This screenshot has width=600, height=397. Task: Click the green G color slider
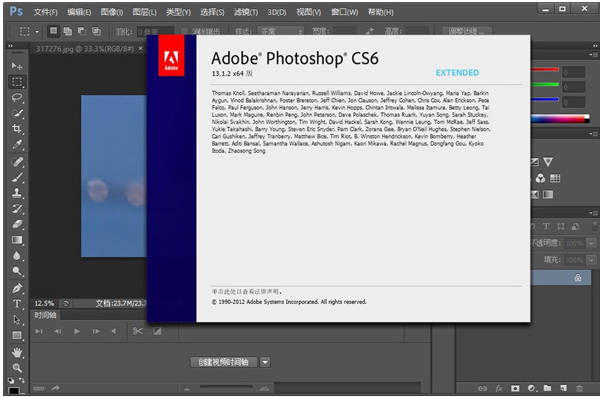click(x=545, y=84)
